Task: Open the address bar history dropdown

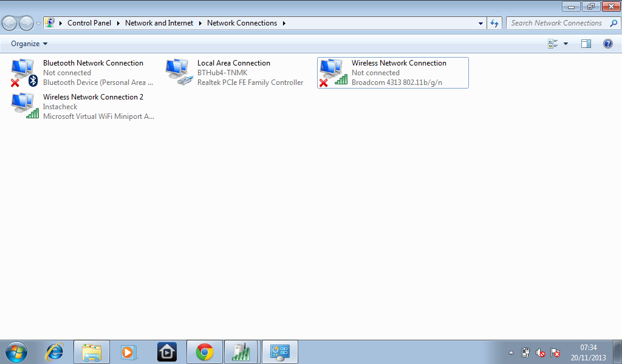Action: (480, 24)
